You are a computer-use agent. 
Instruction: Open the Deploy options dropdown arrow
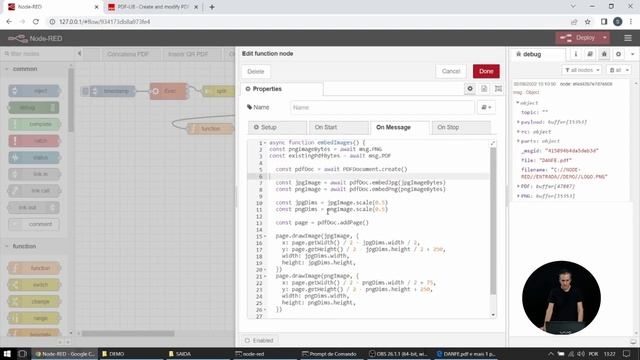pos(605,38)
